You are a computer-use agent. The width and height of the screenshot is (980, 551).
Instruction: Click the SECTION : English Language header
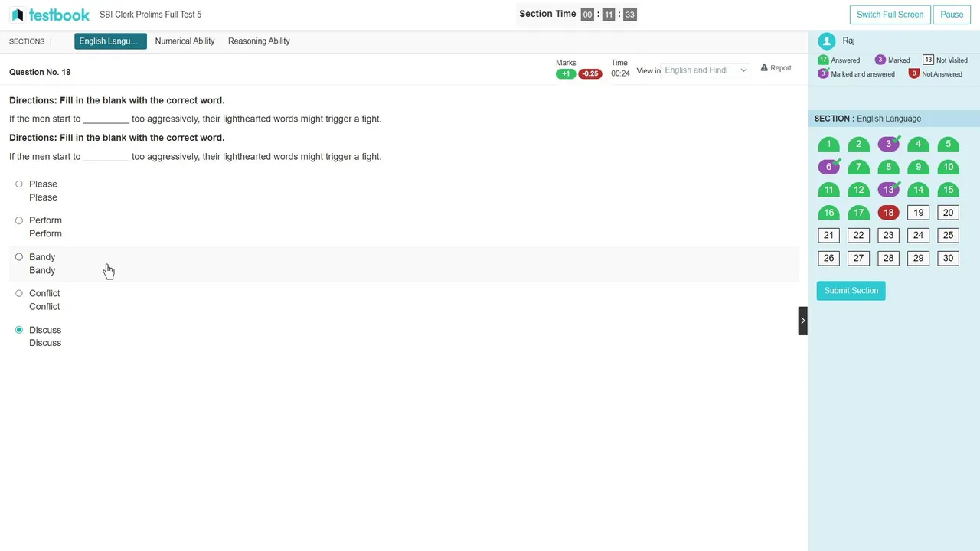pos(867,119)
